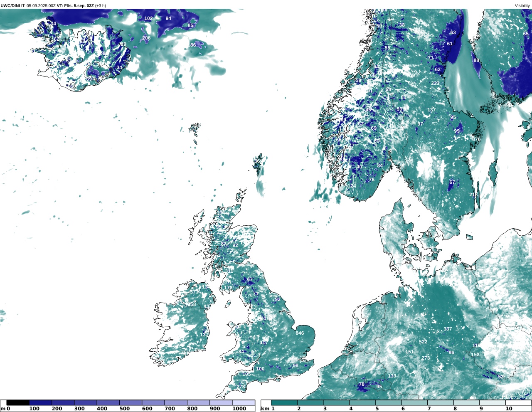Click the '105' value in southwest England

pyautogui.click(x=246, y=374)
